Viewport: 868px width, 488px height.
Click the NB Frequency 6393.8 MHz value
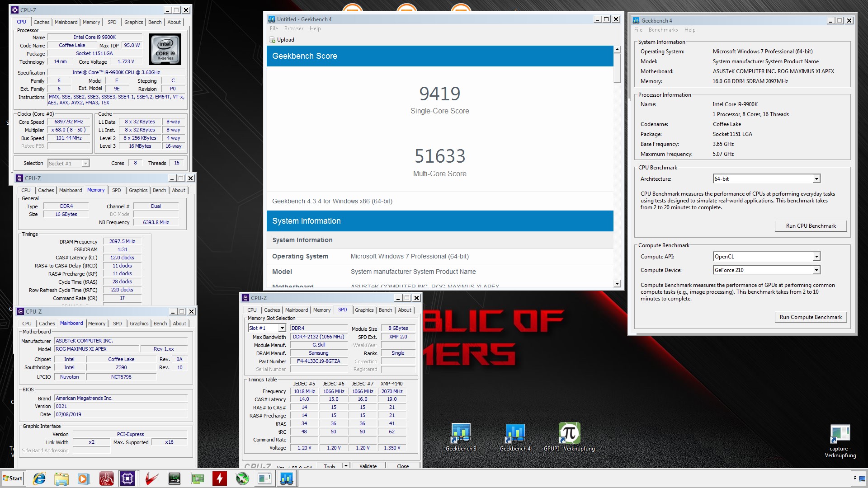click(156, 222)
